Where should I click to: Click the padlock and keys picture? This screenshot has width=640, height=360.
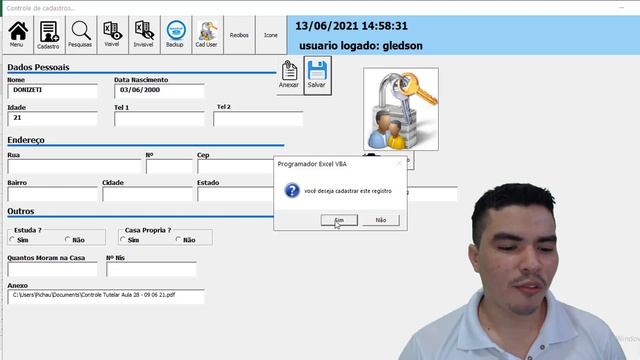(x=401, y=109)
